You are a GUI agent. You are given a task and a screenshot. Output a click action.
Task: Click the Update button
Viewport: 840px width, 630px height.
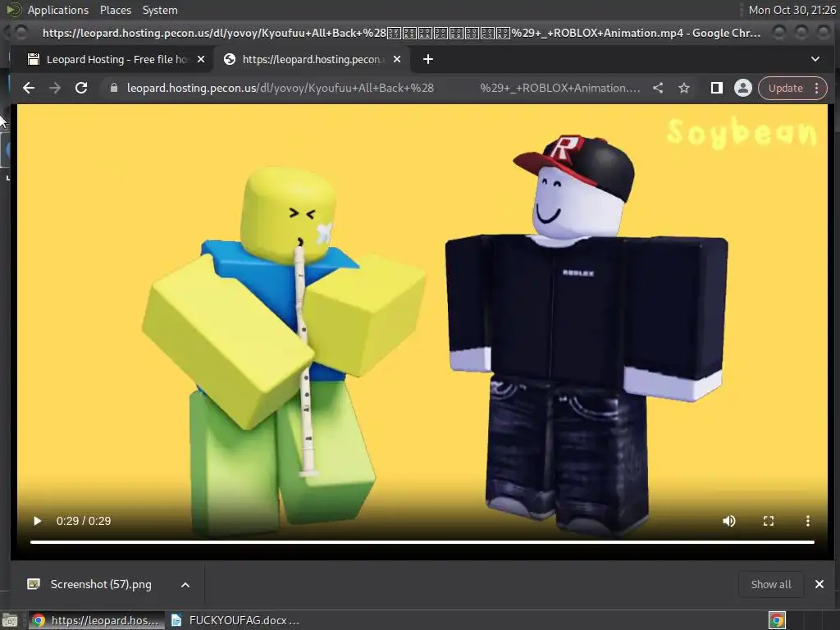[785, 88]
